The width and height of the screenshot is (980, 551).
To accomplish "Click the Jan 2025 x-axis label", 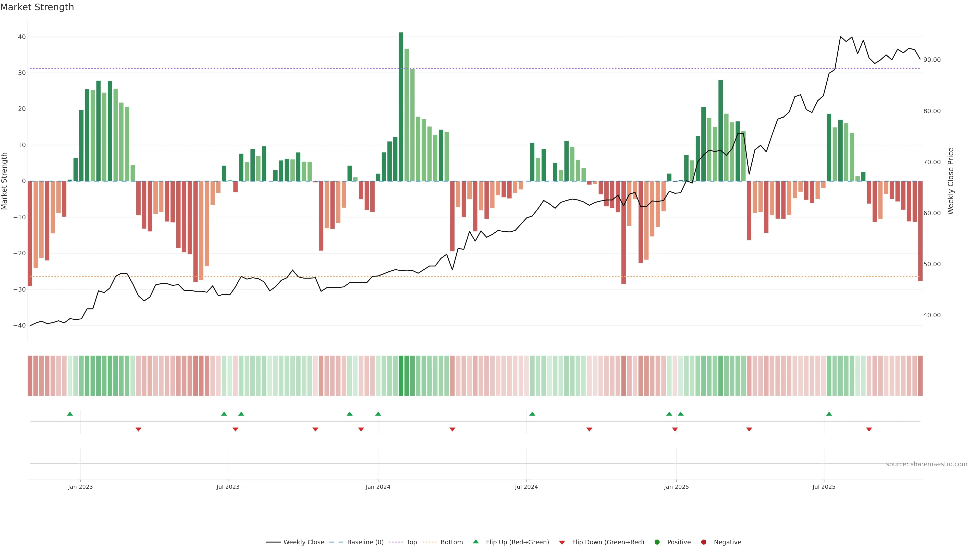I will [x=676, y=487].
